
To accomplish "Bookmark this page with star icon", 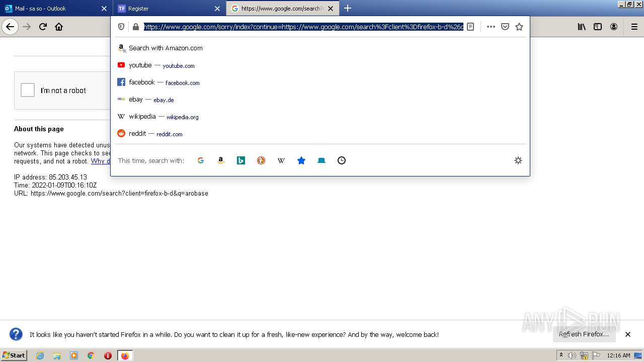I will (519, 27).
